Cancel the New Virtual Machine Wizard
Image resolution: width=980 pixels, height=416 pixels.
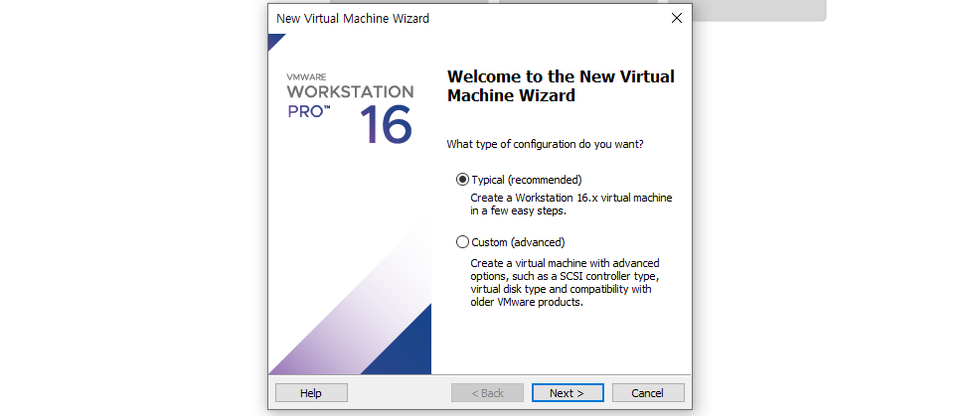[648, 393]
